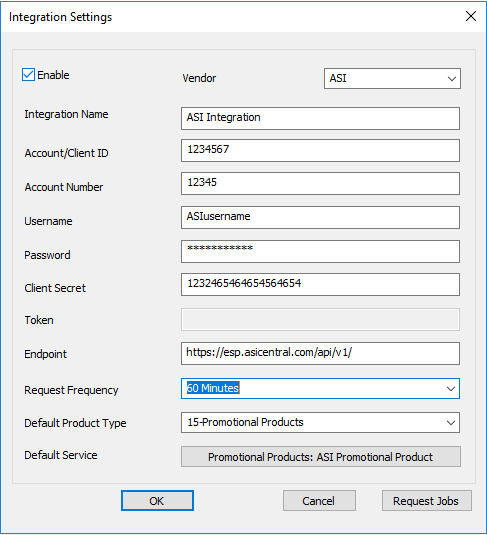Open the Vendor dropdown showing ASI

pos(392,78)
